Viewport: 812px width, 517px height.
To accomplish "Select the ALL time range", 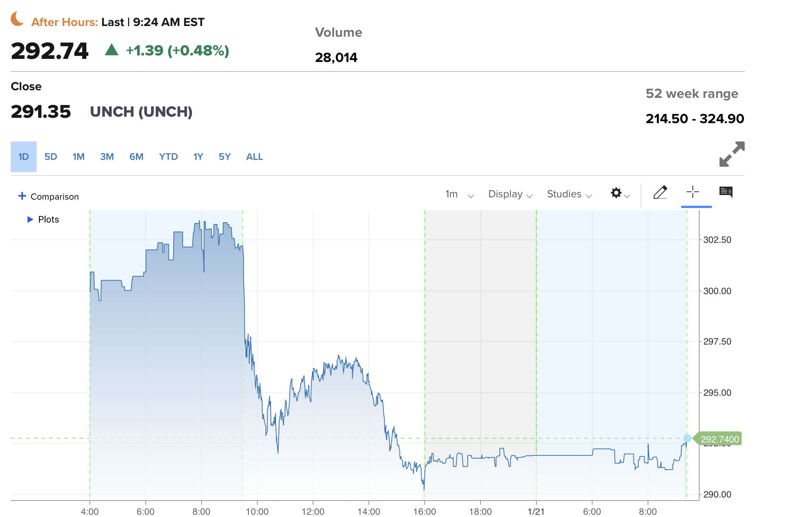I will click(254, 157).
